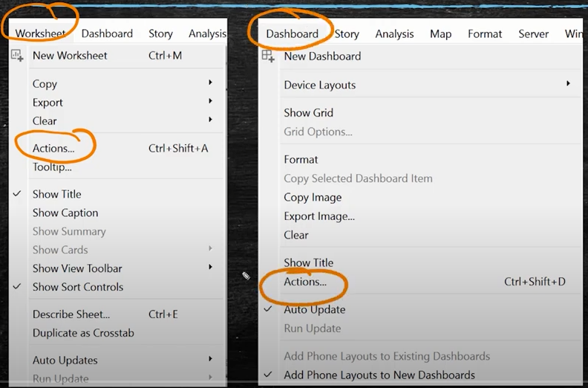Open the Story menu on right menubar

click(x=347, y=33)
